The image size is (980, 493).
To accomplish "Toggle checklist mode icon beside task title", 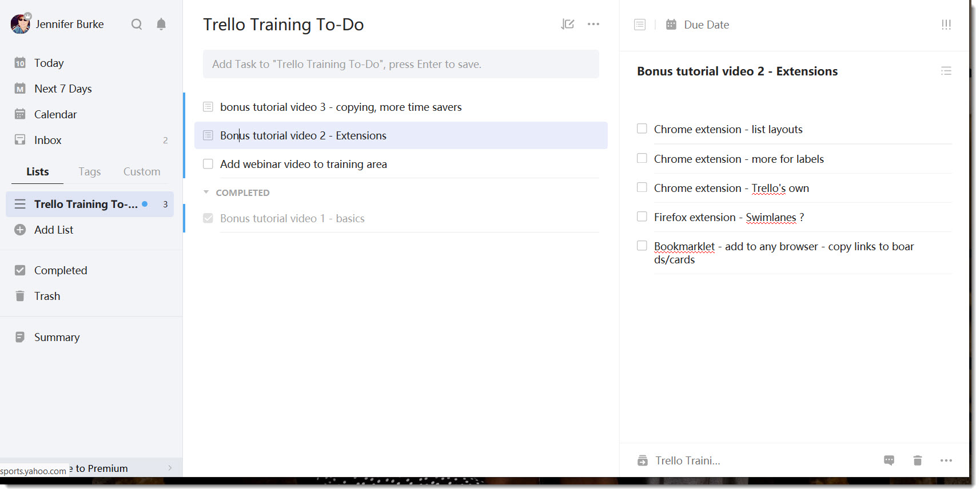I will pyautogui.click(x=946, y=71).
